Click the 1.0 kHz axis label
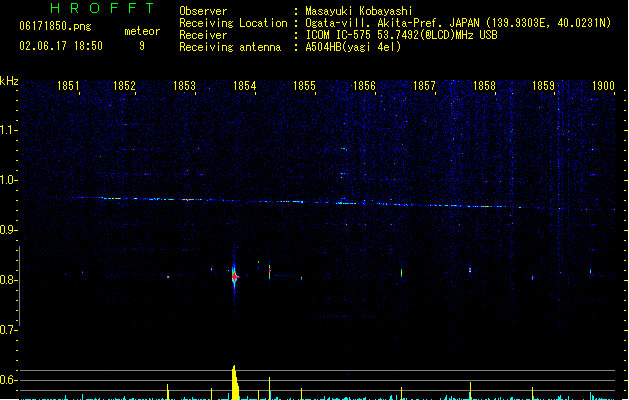Image resolution: width=629 pixels, height=400 pixels. point(8,180)
